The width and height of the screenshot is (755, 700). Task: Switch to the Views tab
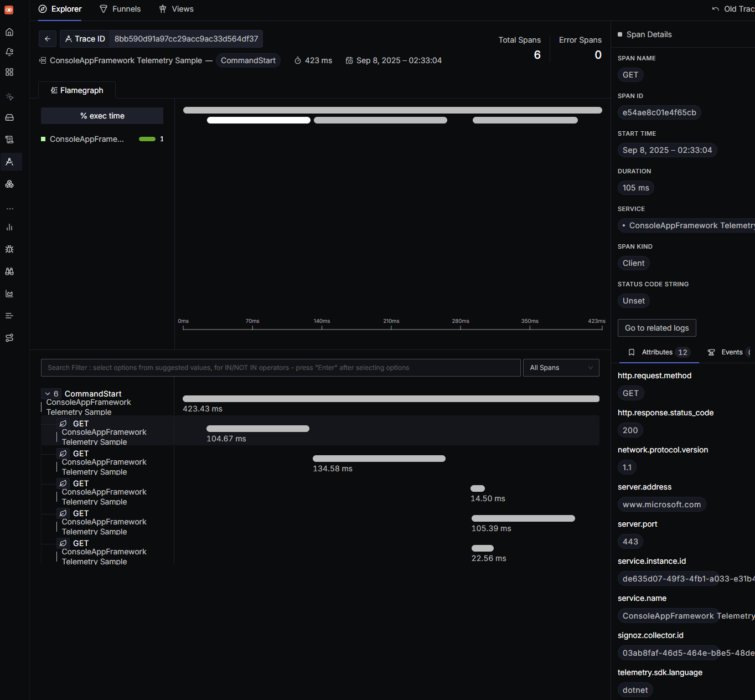tap(176, 9)
